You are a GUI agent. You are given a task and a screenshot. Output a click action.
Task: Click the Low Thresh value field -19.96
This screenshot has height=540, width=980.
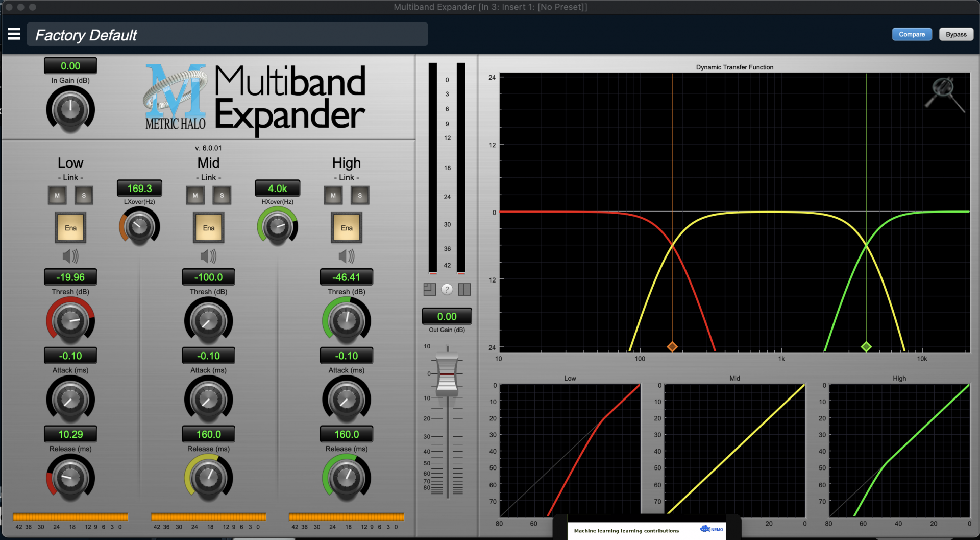pyautogui.click(x=70, y=277)
